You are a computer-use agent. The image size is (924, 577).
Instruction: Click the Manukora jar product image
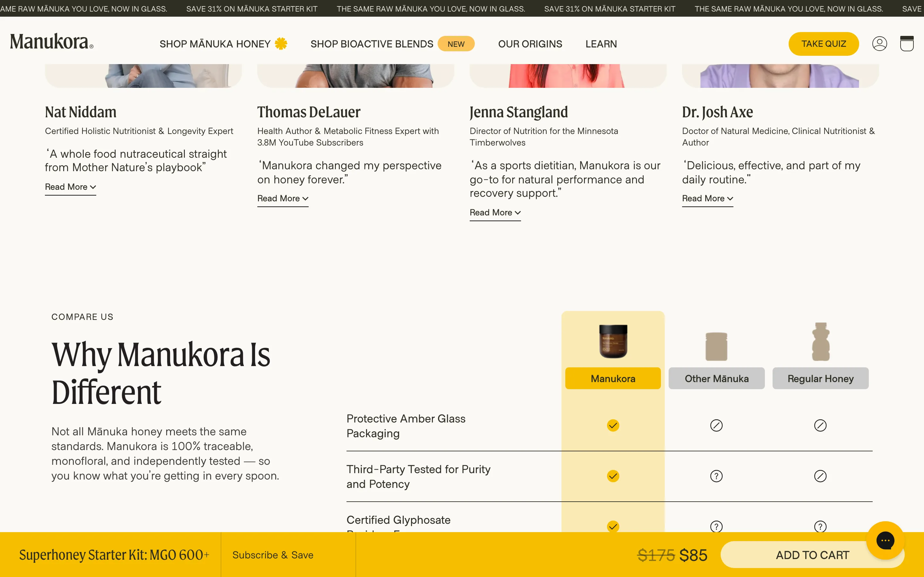[613, 341]
